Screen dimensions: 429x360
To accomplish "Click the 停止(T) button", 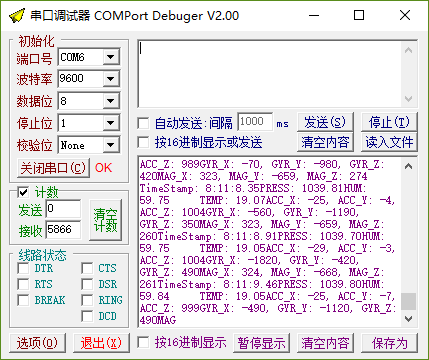I will (389, 122).
